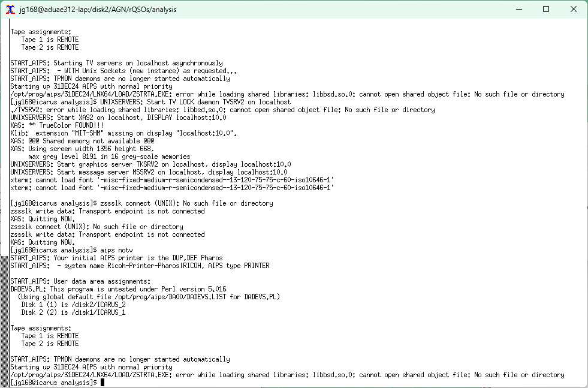
Task: Click the 'Disk 2 (2) is /disk1/ICARUS_1' line
Action: 74,312
